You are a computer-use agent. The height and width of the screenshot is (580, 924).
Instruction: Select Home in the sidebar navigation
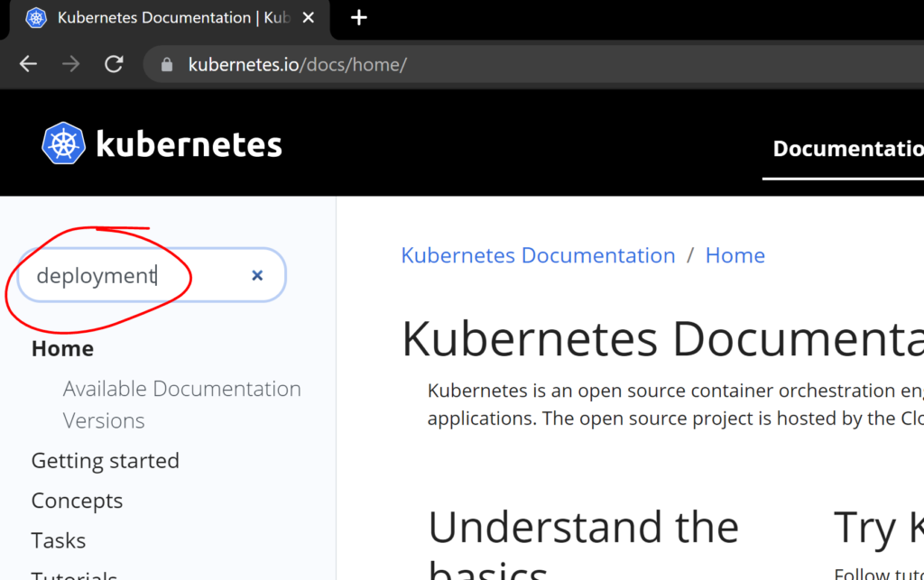61,347
